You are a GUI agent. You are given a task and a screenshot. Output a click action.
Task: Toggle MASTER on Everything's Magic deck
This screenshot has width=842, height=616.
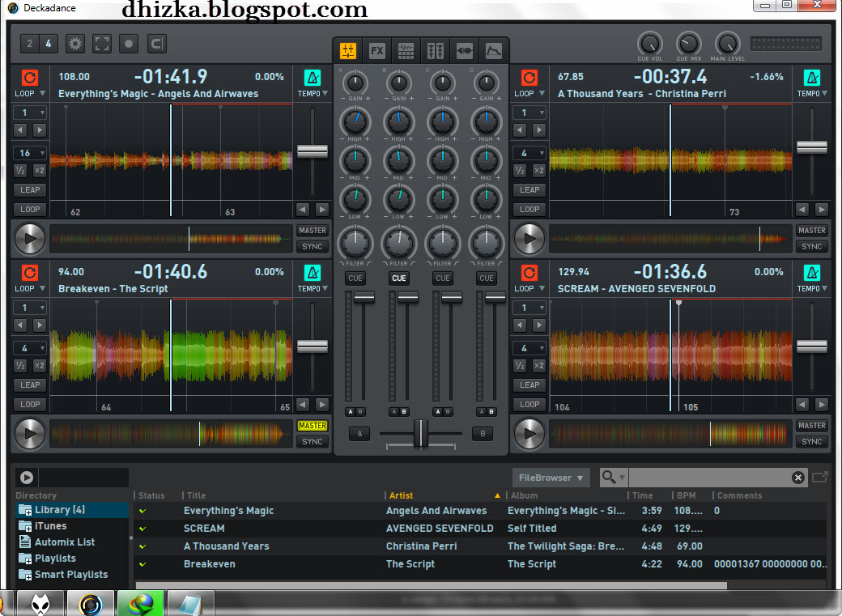(313, 231)
